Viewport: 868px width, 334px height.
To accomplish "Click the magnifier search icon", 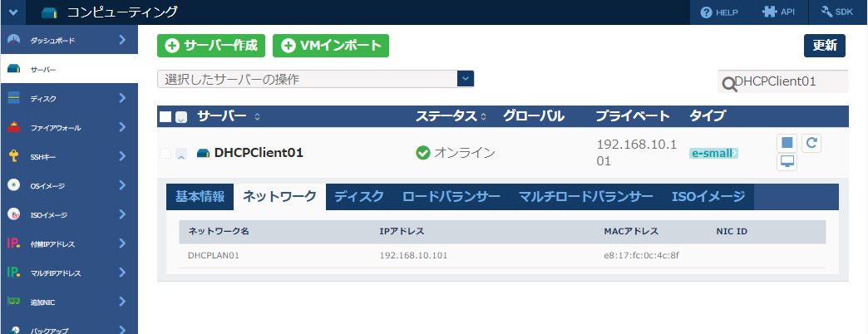I will [730, 83].
